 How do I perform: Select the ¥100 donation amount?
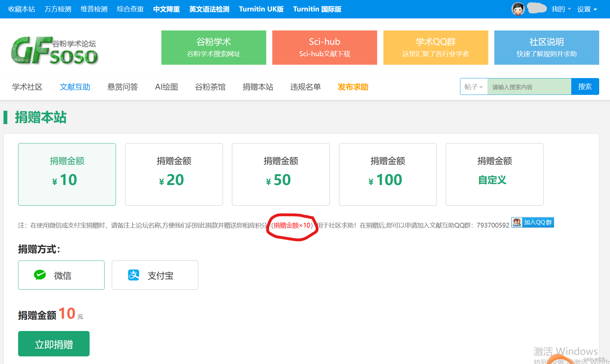click(388, 174)
